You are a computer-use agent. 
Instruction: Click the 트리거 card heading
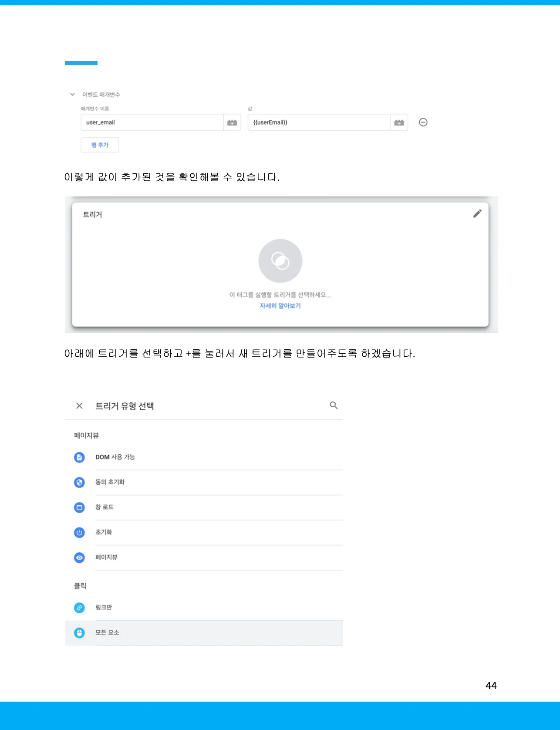(92, 214)
